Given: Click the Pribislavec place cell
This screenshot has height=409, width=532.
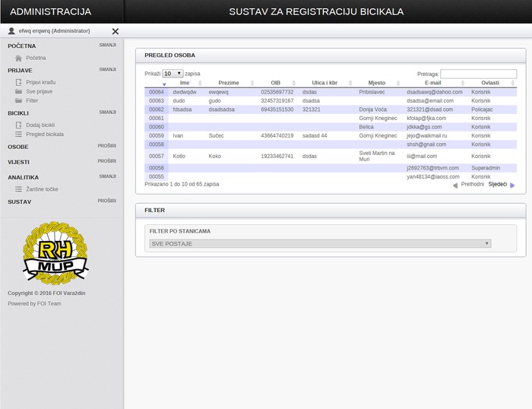Looking at the screenshot, I should point(372,92).
